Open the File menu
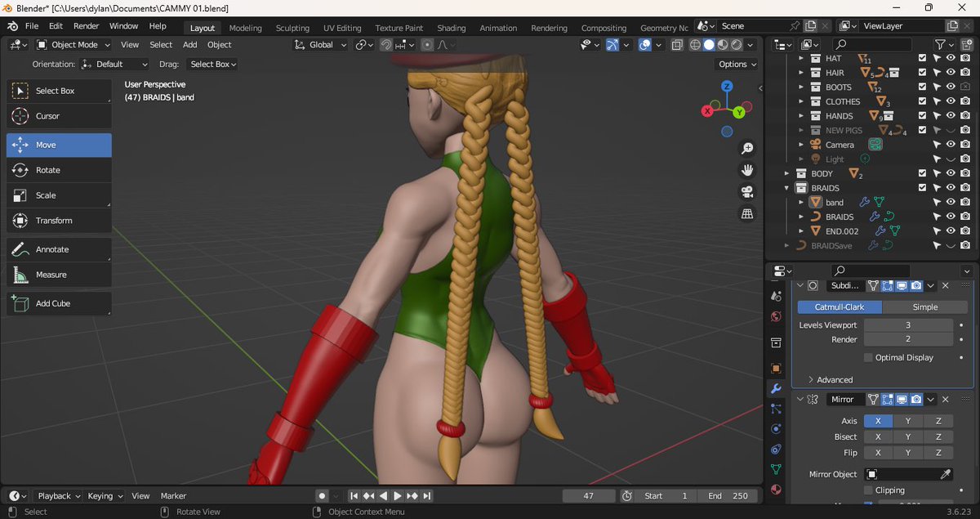 32,26
